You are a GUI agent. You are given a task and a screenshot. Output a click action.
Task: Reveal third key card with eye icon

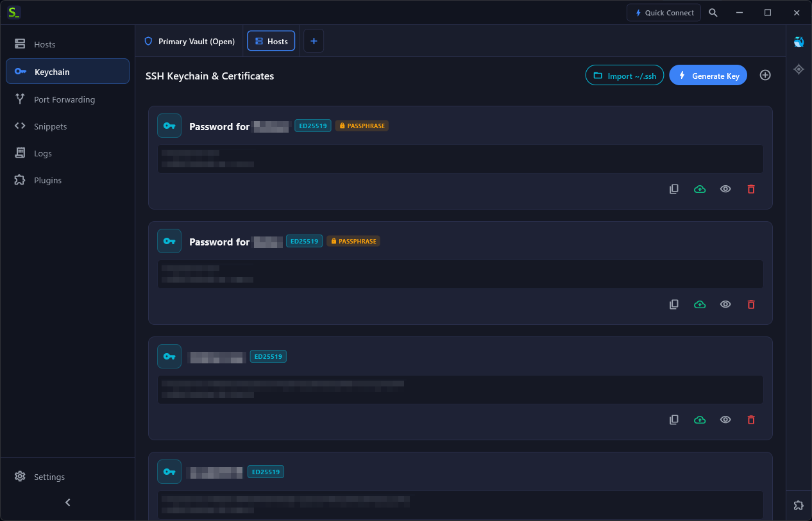[725, 420]
